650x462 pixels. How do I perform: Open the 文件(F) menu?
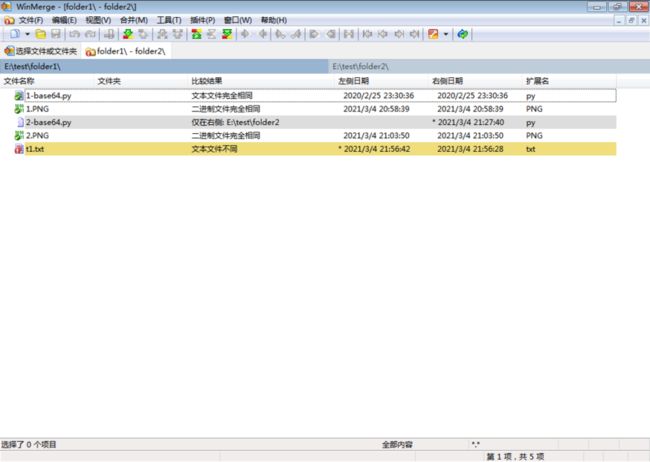point(31,20)
